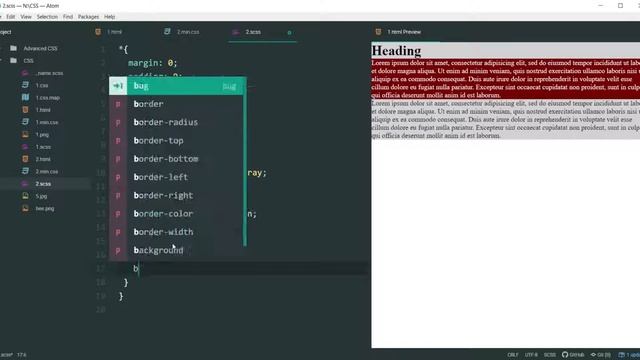This screenshot has height=360, width=640.
Task: Choose border-left autocomplete suggestion
Action: pos(177,177)
